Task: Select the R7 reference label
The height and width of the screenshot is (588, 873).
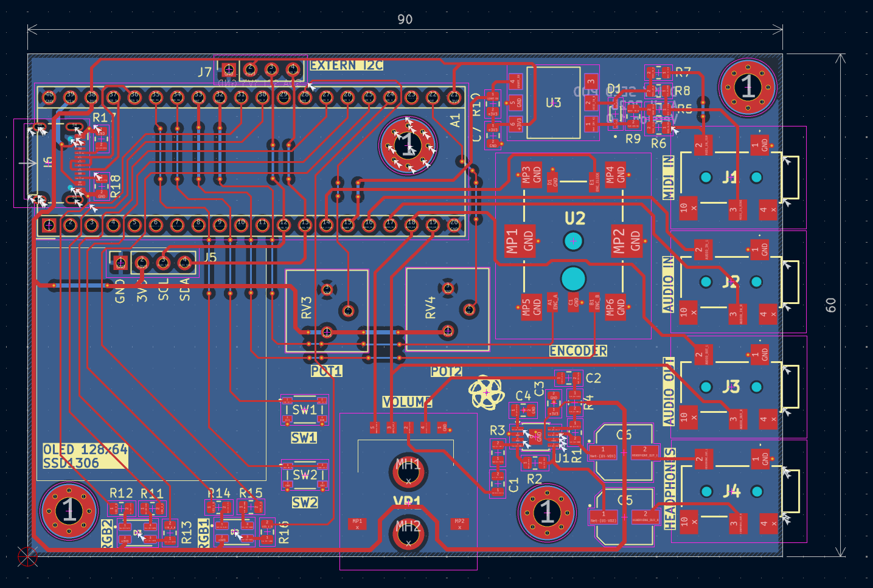Action: pos(683,73)
